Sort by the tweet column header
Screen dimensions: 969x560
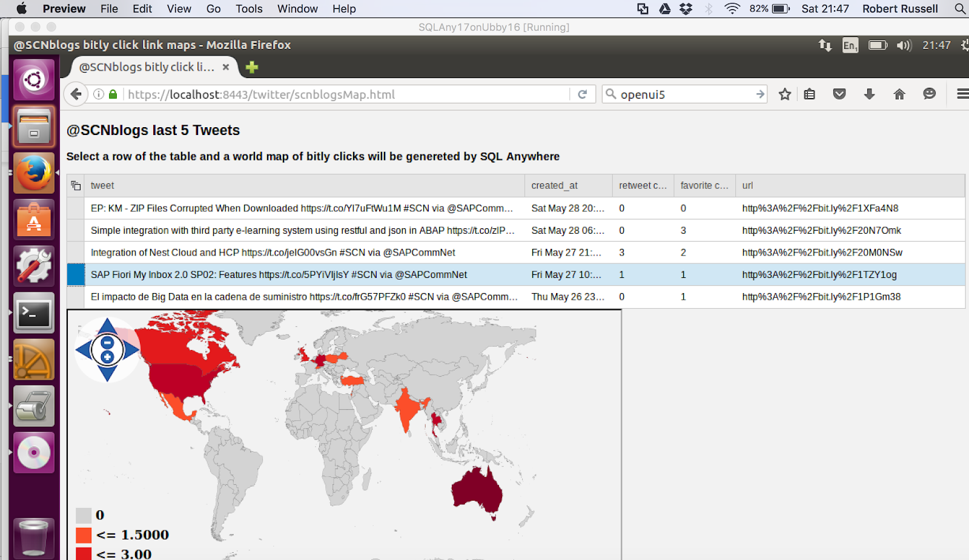(305, 186)
